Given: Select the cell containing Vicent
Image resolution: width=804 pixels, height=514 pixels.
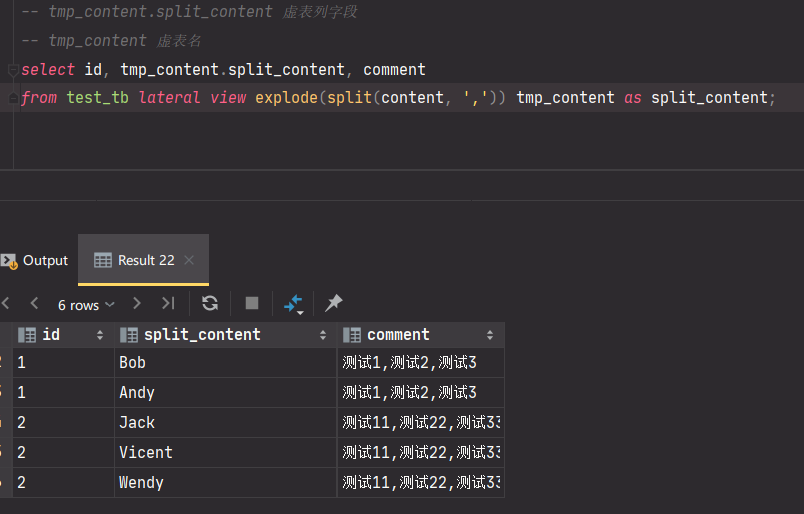Looking at the screenshot, I should click(146, 452).
